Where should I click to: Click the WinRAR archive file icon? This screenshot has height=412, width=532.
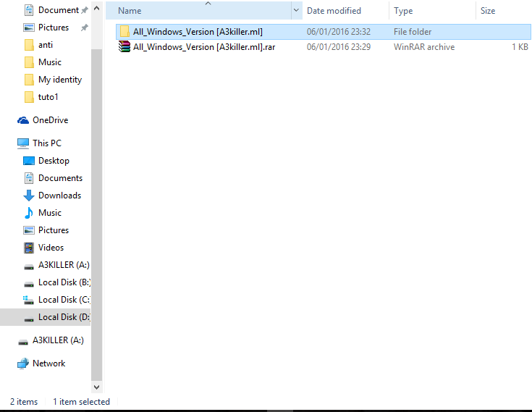point(124,47)
